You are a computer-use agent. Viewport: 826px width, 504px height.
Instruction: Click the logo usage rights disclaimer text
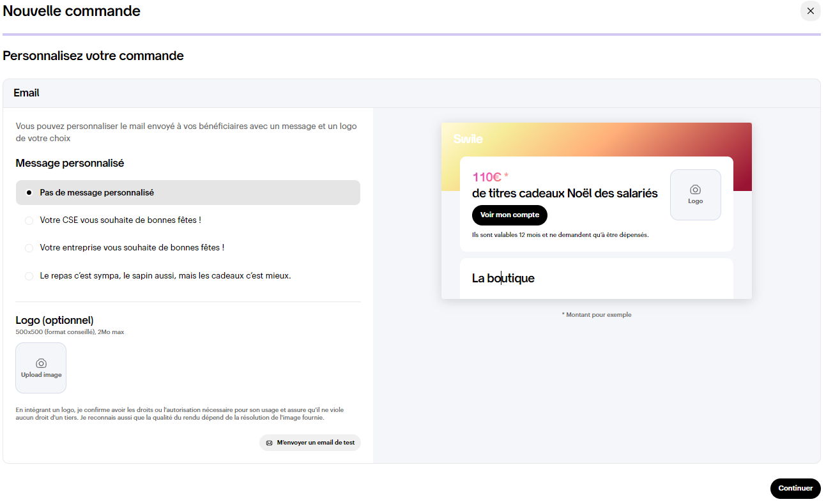179,414
